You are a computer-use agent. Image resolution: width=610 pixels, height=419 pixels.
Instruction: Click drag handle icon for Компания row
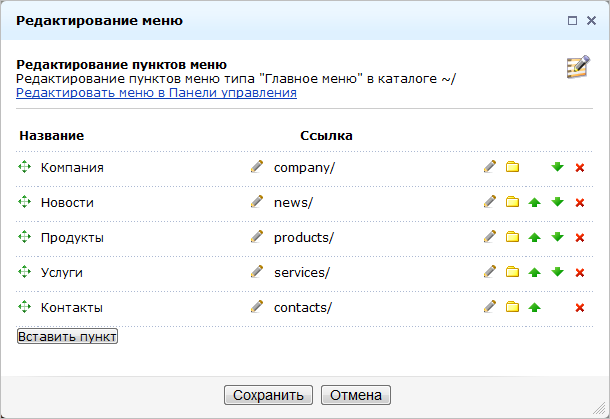coord(24,167)
